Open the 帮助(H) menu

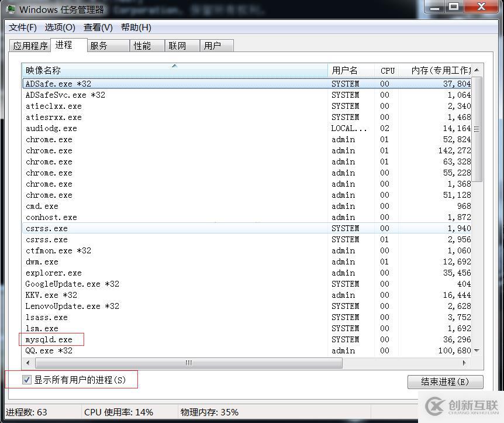(x=136, y=27)
